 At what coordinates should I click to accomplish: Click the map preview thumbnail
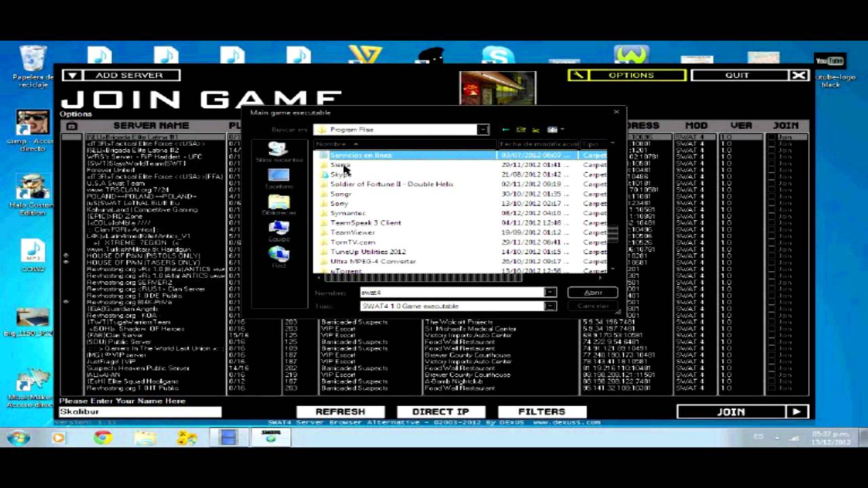[498, 88]
